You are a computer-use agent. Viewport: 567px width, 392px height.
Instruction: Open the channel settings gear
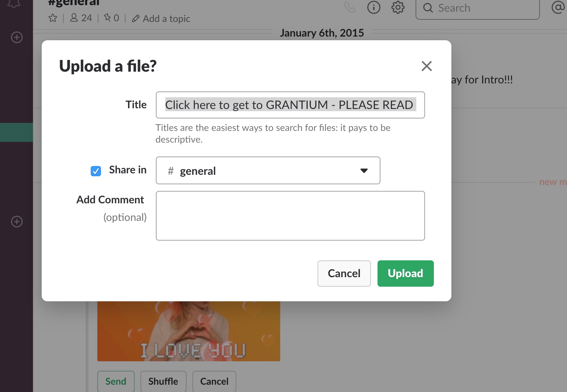(398, 7)
